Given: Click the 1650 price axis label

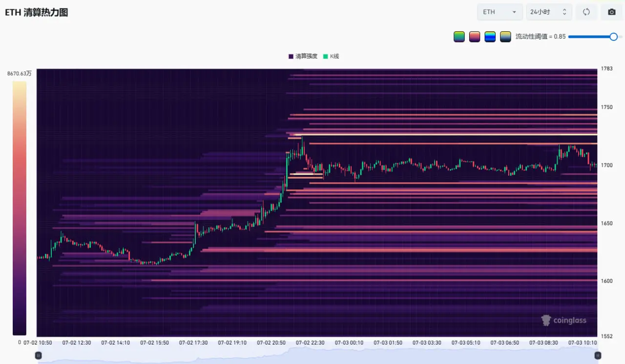Looking at the screenshot, I should (607, 223).
